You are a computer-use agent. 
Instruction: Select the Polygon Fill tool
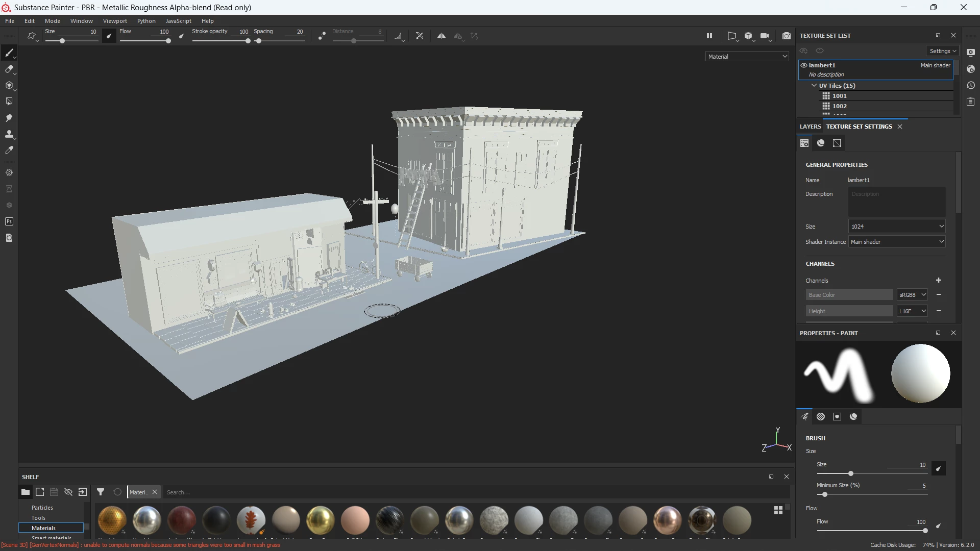tap(9, 102)
